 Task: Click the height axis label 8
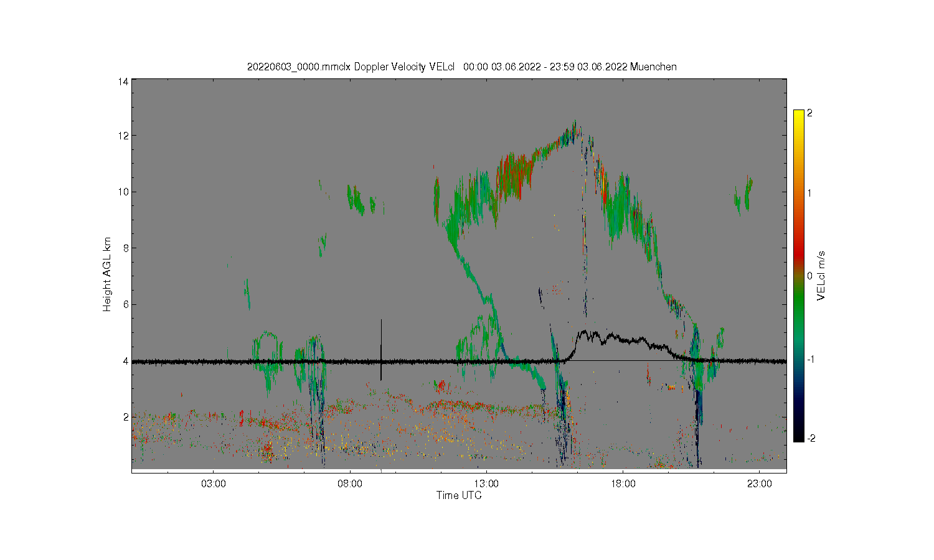click(126, 248)
